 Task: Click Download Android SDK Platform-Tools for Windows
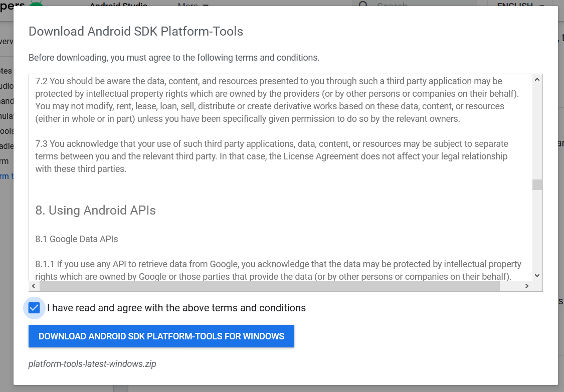point(161,336)
